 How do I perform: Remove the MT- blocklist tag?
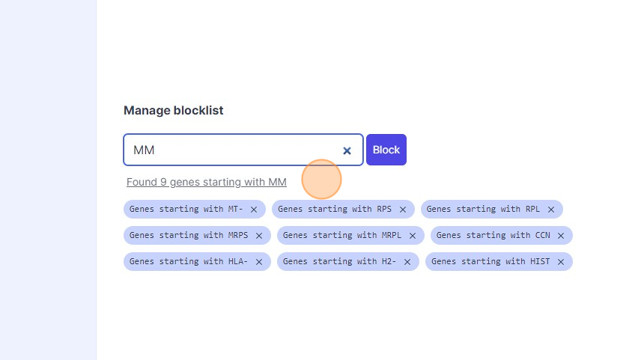(254, 210)
